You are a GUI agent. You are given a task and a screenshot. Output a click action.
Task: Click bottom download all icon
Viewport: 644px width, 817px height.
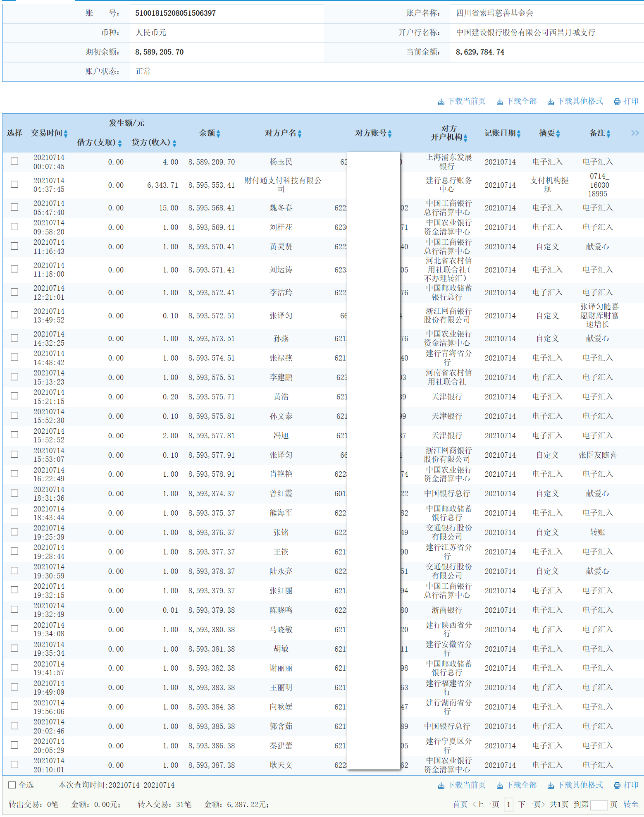pos(500,785)
